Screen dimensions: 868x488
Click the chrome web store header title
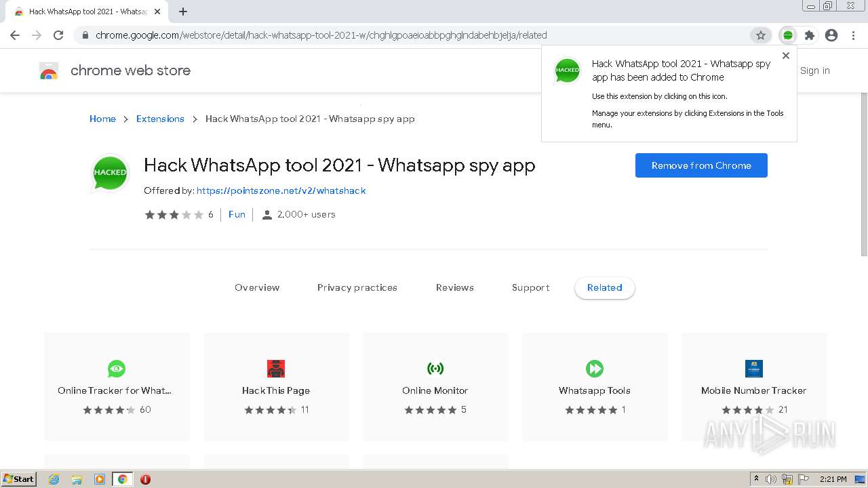coord(130,70)
